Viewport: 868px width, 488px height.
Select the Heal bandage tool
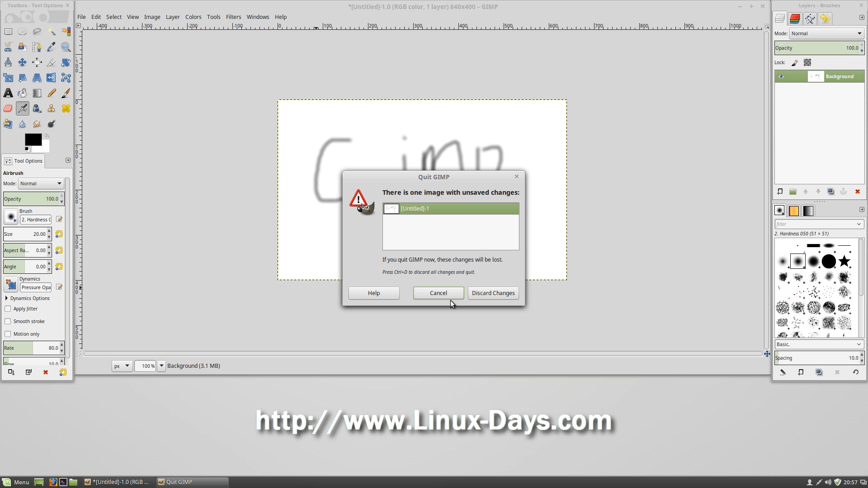tap(66, 108)
